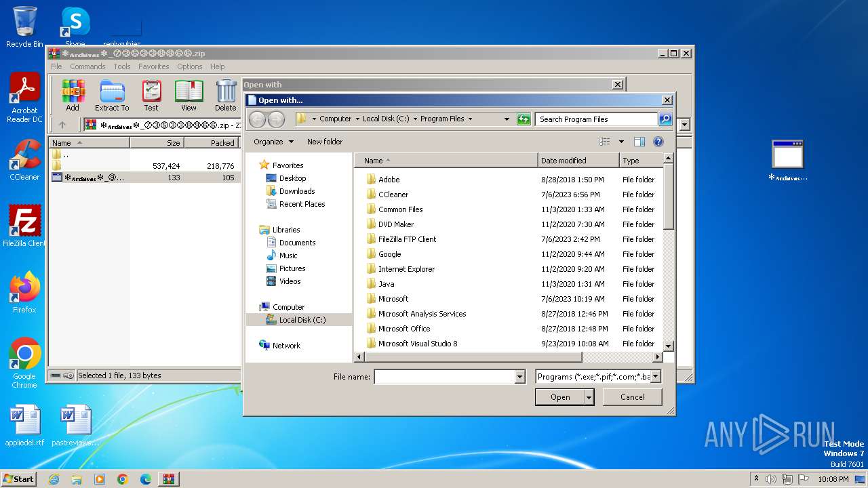The image size is (868, 488).
Task: Select Documents library
Action: point(297,243)
